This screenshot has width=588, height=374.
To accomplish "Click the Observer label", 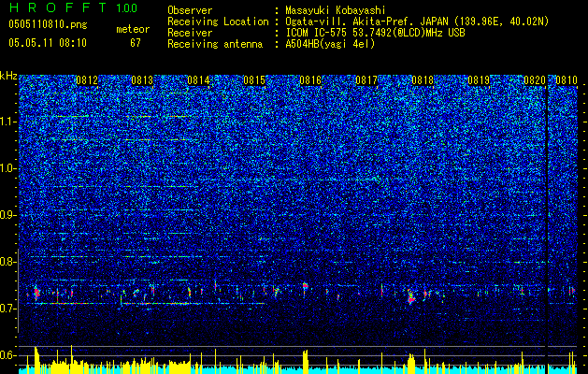I will [x=190, y=10].
